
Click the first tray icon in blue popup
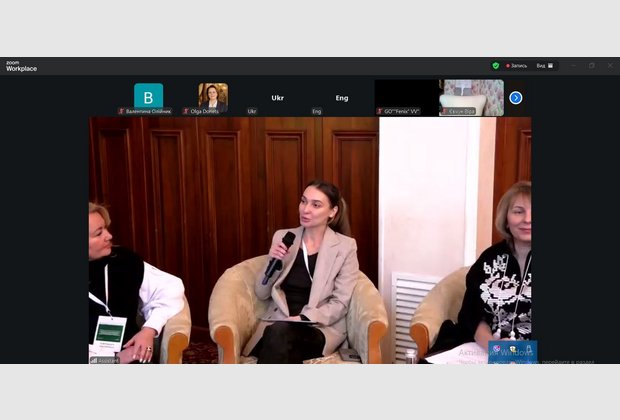pos(497,348)
